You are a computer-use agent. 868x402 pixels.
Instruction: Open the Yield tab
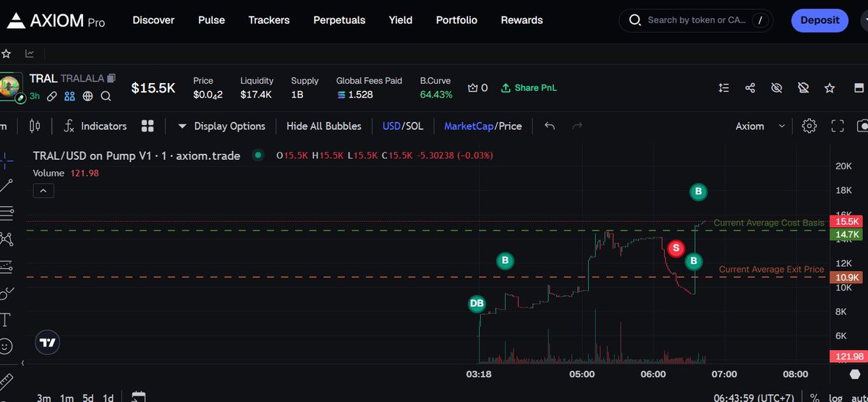(x=400, y=20)
